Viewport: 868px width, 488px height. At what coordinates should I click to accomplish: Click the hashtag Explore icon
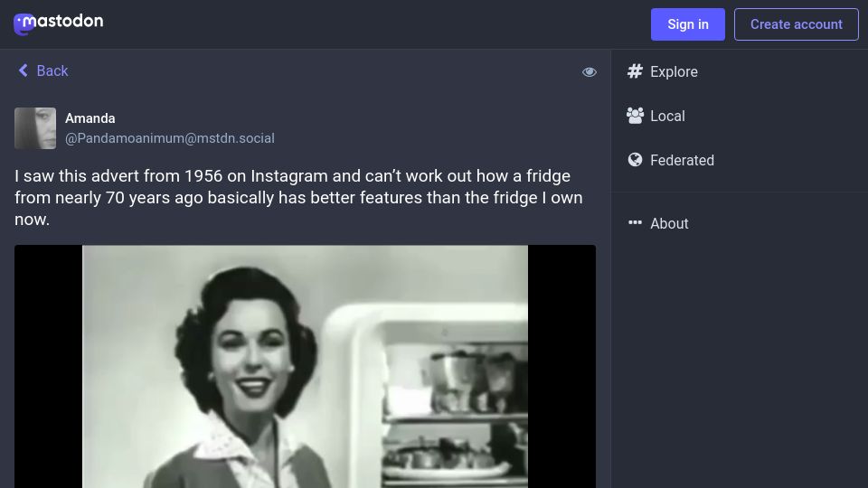point(635,70)
